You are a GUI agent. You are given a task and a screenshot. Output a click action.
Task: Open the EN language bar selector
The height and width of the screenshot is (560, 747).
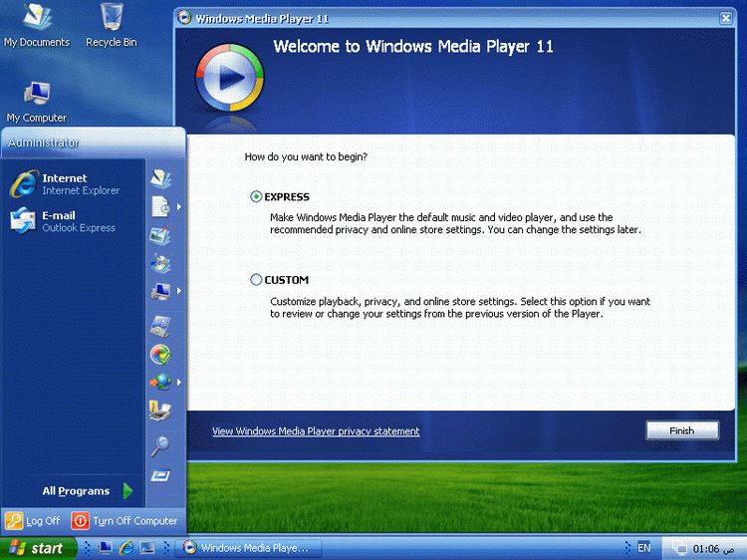[643, 548]
